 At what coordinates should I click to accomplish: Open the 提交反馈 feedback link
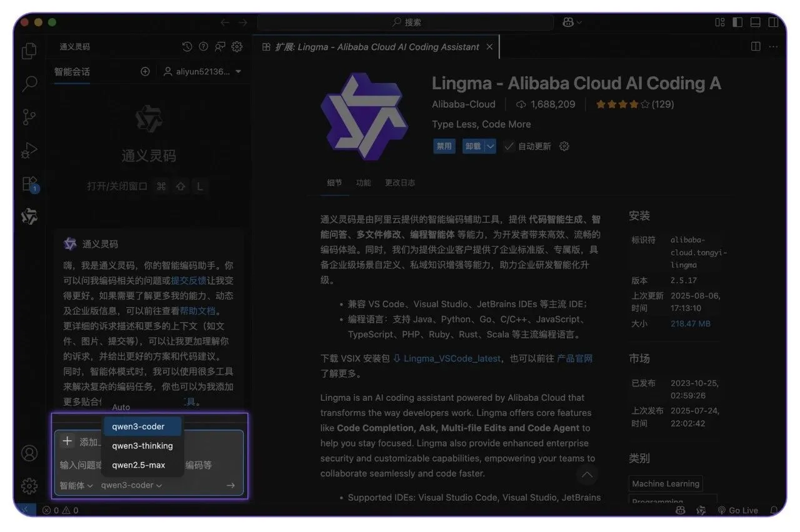click(x=189, y=280)
